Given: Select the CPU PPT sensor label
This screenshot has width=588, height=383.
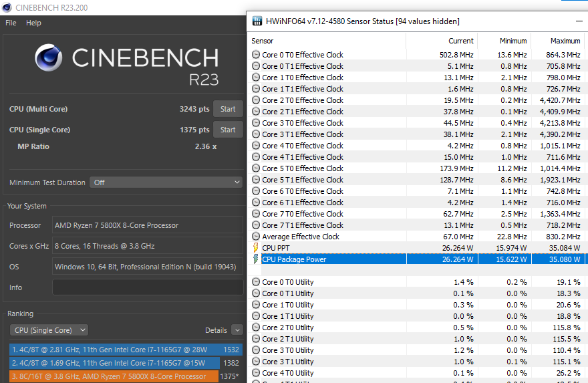Looking at the screenshot, I should (x=275, y=248).
